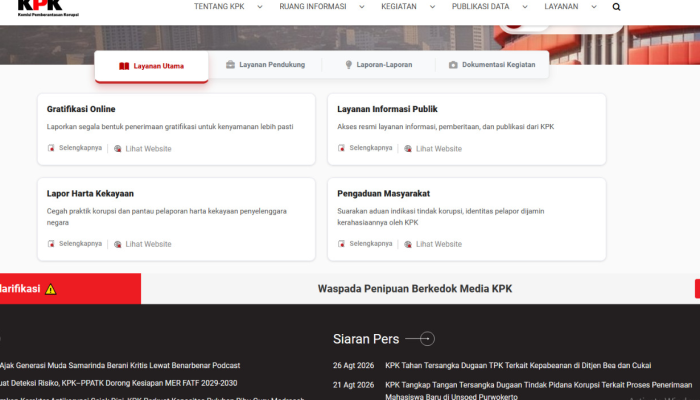The height and width of the screenshot is (400, 700).
Task: Click Selengkapnya document icon in Pengaduan Masyarakat card
Action: pos(342,243)
